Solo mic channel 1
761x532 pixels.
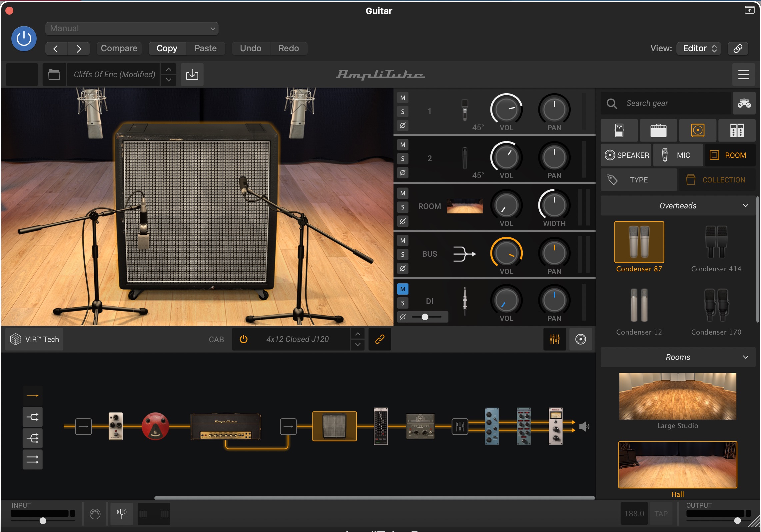tap(403, 112)
